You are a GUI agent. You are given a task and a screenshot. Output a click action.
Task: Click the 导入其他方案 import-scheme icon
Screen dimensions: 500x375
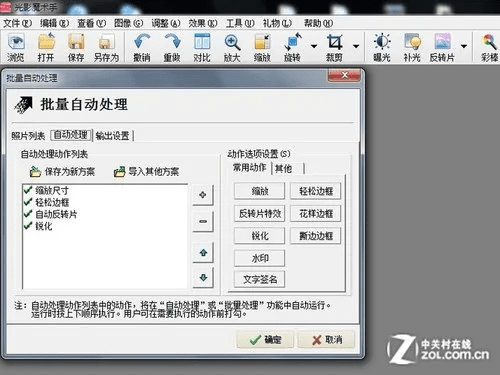pos(119,172)
